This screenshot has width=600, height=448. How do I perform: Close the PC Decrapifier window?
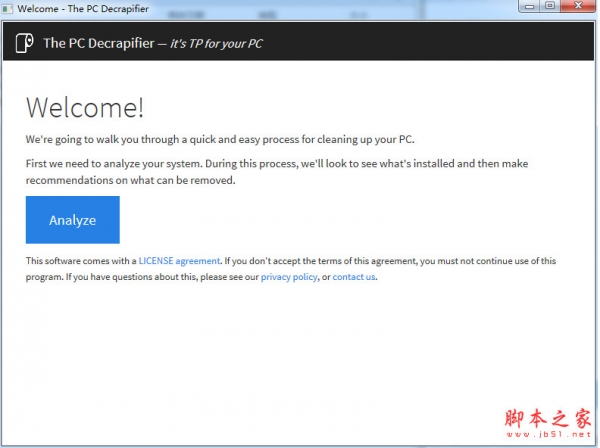tap(578, 6)
